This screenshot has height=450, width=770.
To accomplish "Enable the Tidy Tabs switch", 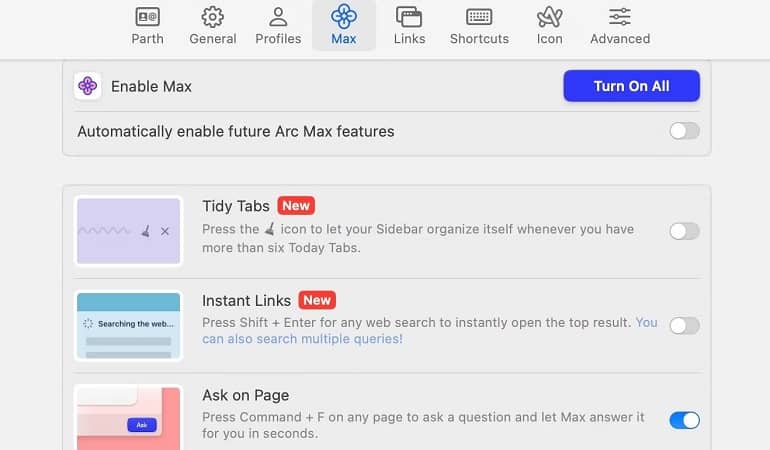I will 685,231.
